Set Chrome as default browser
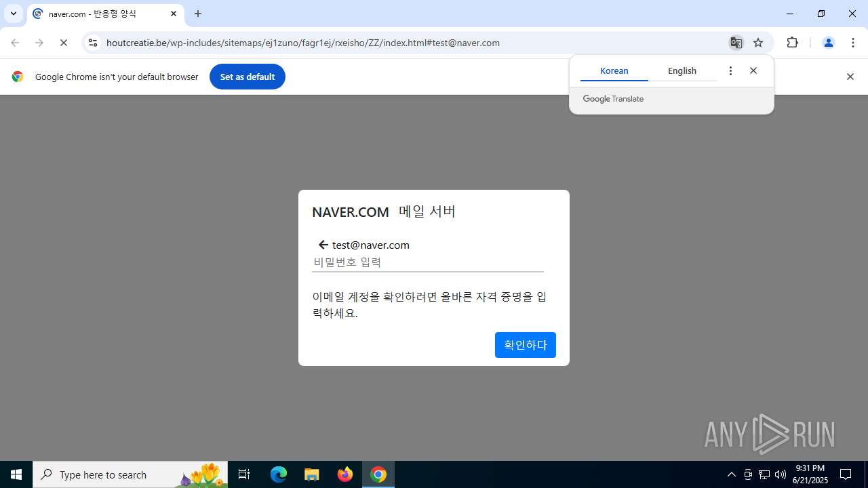The height and width of the screenshot is (488, 868). pyautogui.click(x=248, y=77)
